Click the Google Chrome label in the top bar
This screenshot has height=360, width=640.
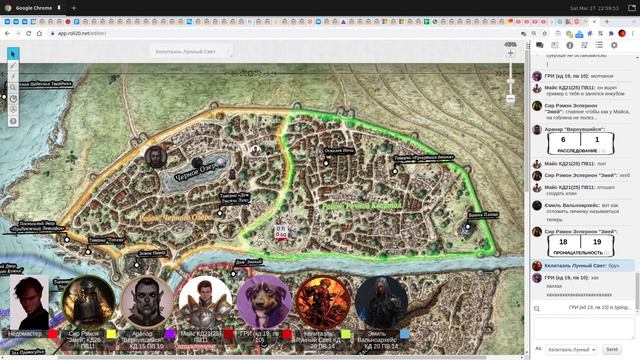[33, 8]
